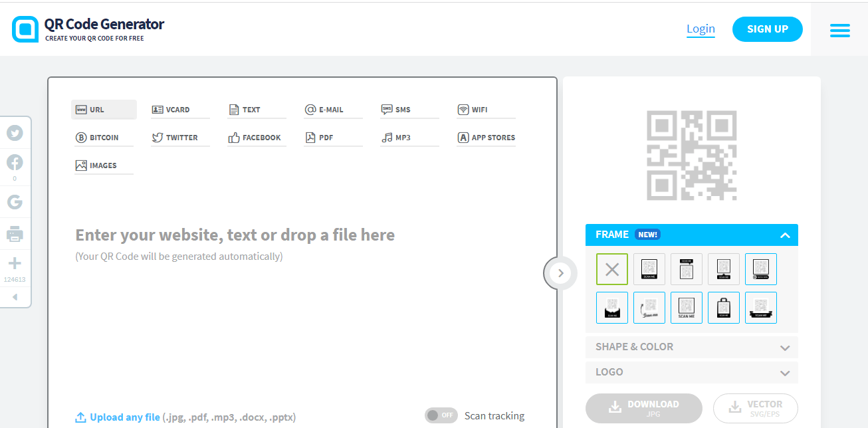Collapse the FRAME section

(692, 235)
